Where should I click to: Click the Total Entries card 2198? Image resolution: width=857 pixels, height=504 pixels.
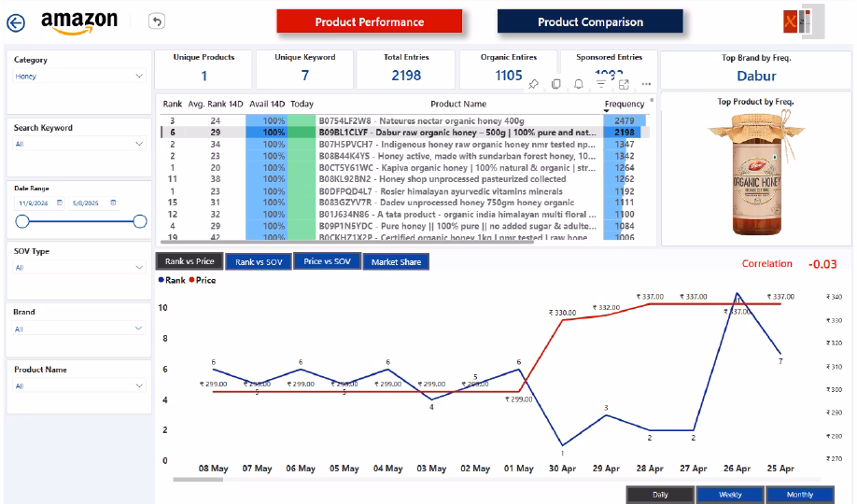tap(406, 69)
